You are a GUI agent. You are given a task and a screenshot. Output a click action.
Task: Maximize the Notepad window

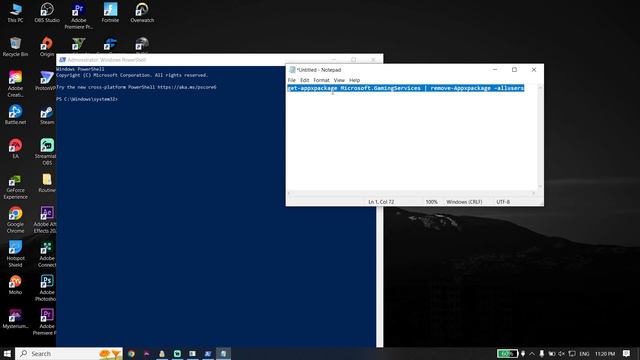514,70
